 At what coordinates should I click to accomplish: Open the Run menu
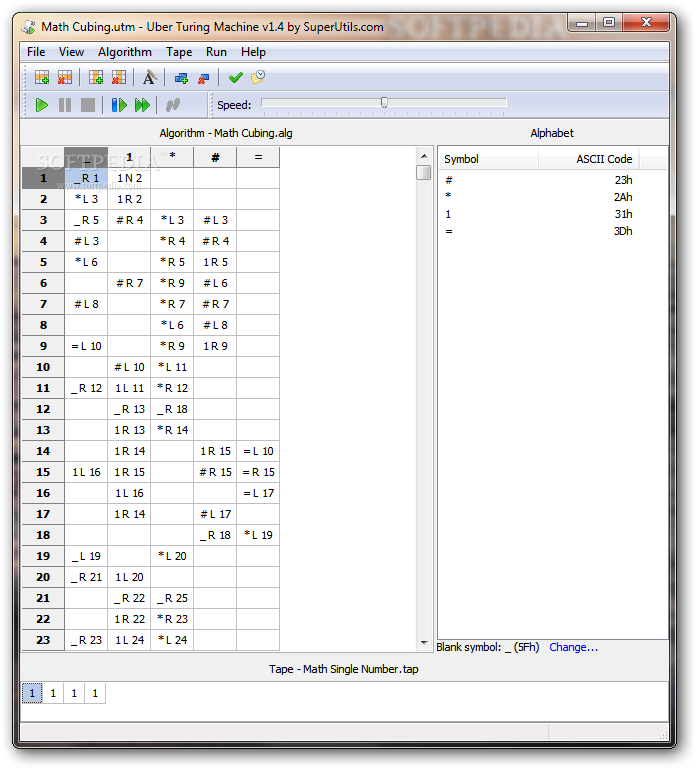(x=216, y=52)
